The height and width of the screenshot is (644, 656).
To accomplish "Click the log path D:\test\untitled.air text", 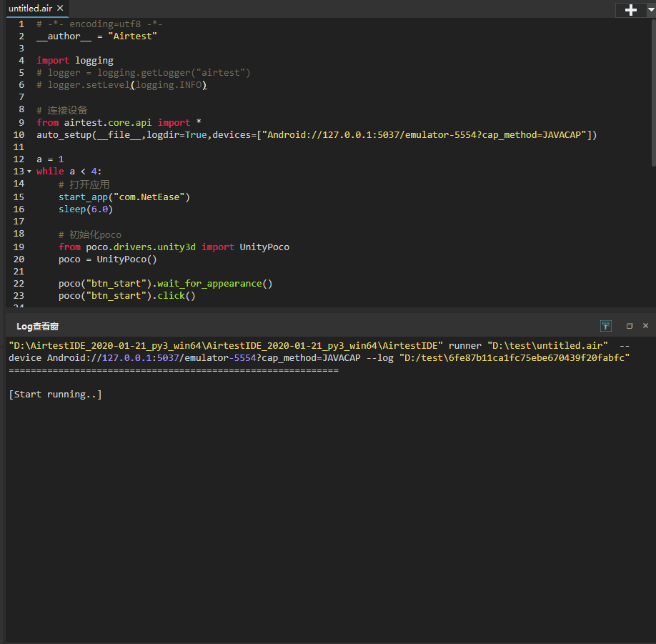I will point(547,346).
